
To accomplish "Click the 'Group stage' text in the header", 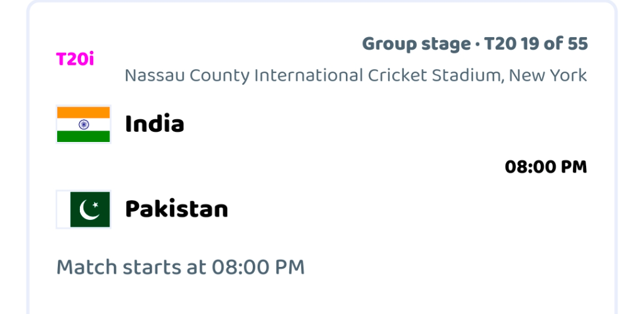I will 416,44.
